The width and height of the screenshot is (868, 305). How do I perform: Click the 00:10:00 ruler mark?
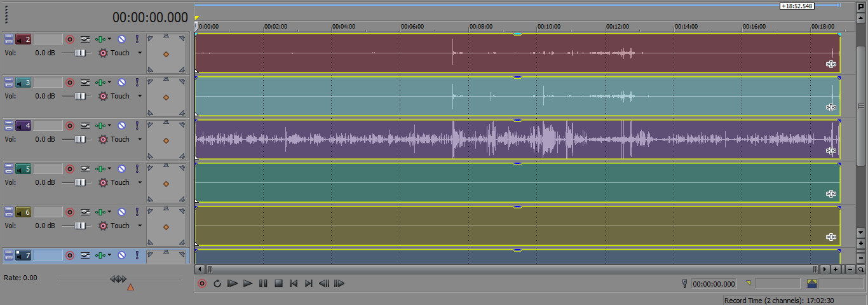click(x=548, y=27)
